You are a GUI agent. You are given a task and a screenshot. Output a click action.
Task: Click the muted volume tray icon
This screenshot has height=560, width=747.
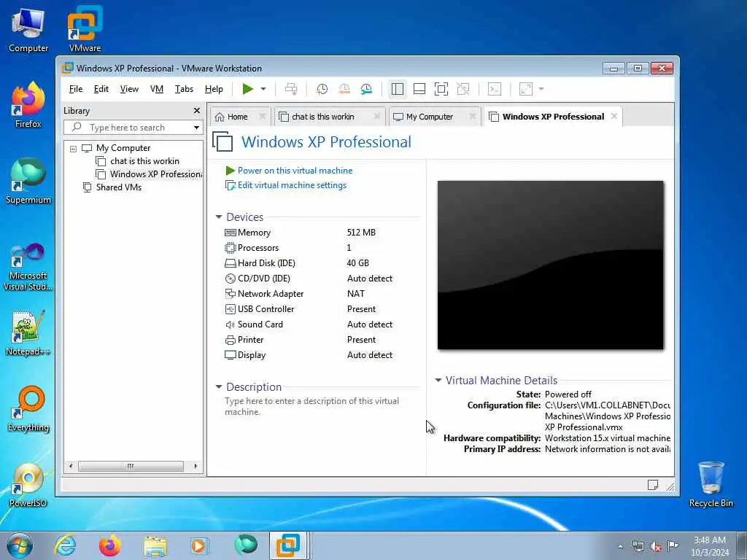click(x=656, y=546)
